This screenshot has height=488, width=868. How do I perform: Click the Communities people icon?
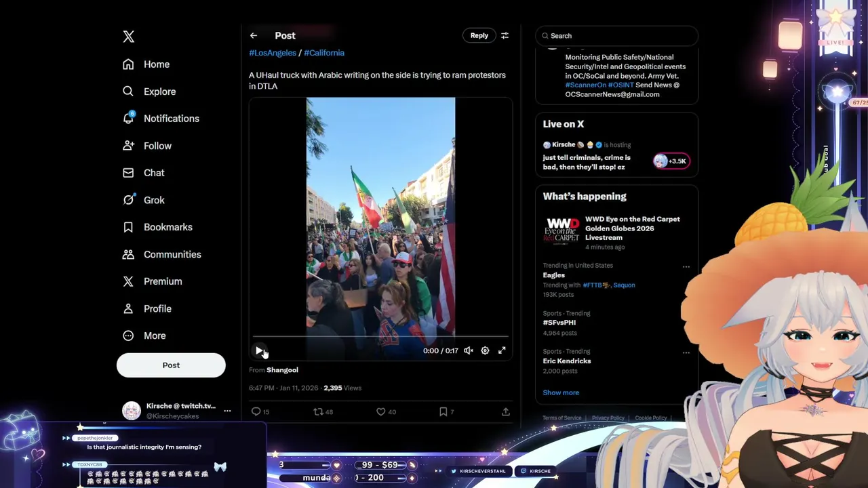[128, 254]
